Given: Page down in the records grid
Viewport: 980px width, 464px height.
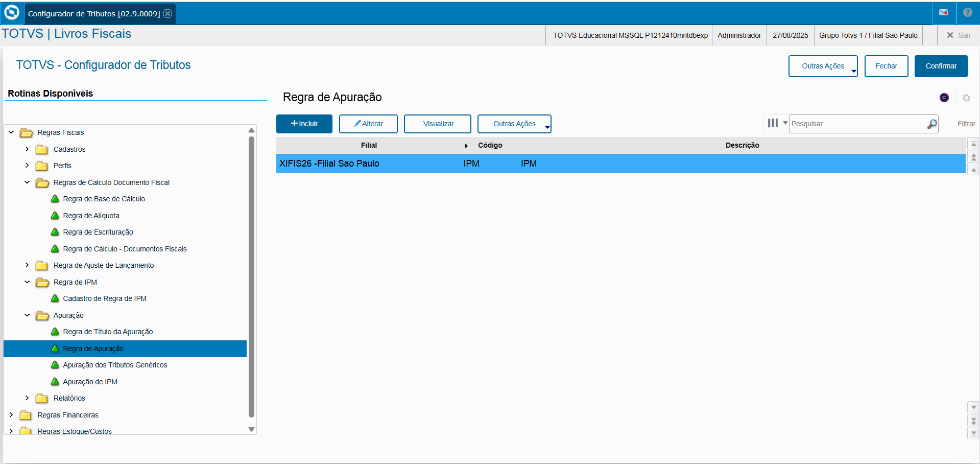Looking at the screenshot, I should [974, 421].
